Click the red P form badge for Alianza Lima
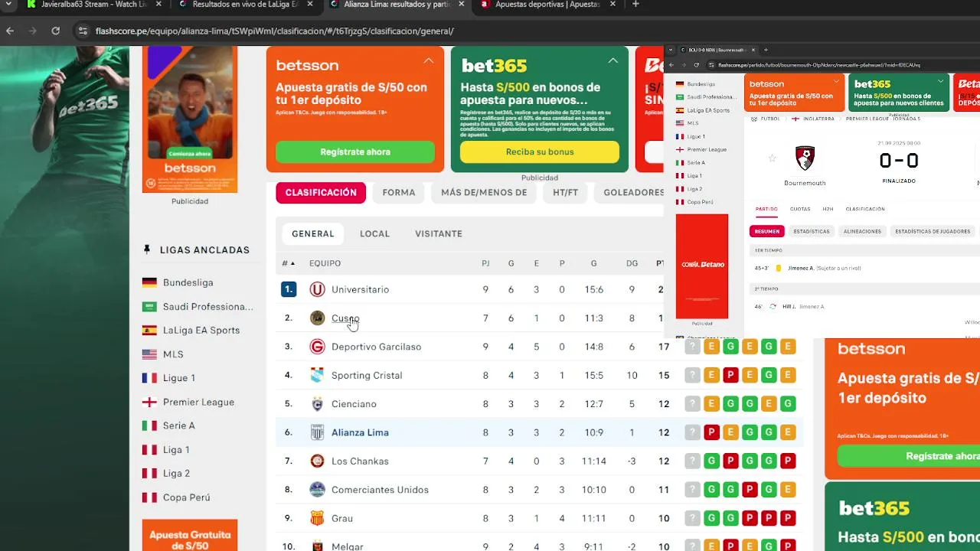 (711, 432)
